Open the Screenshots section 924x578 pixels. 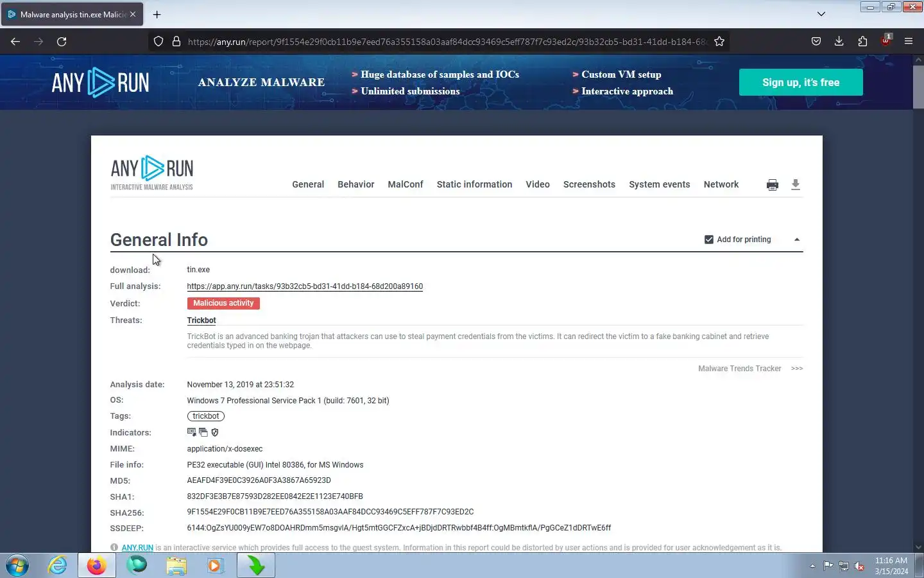tap(589, 184)
